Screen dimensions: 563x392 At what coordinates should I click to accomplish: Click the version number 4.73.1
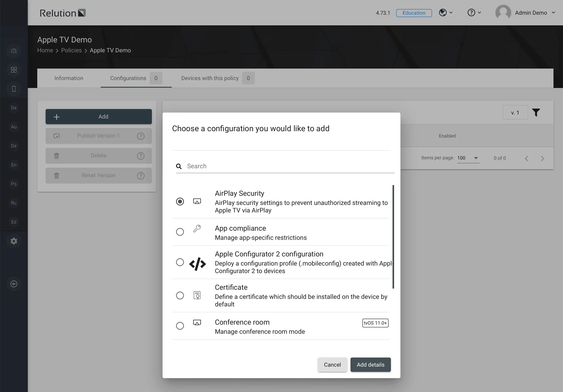pyautogui.click(x=383, y=13)
